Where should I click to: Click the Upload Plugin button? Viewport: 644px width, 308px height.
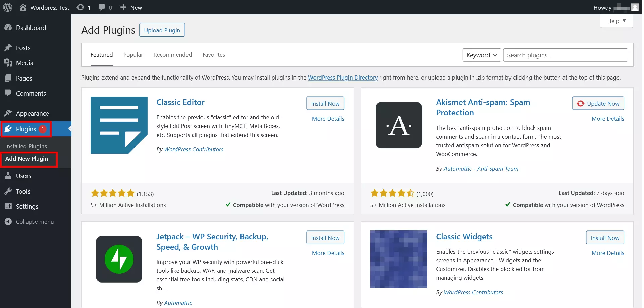tap(162, 30)
